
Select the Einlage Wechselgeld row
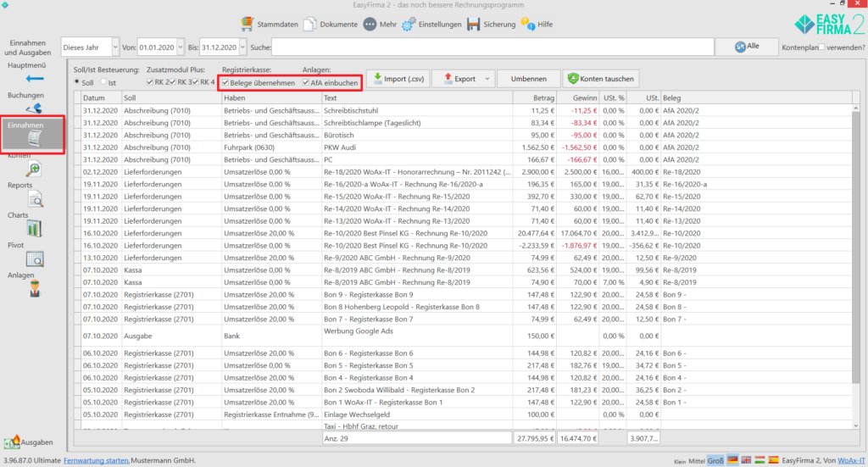[465, 414]
